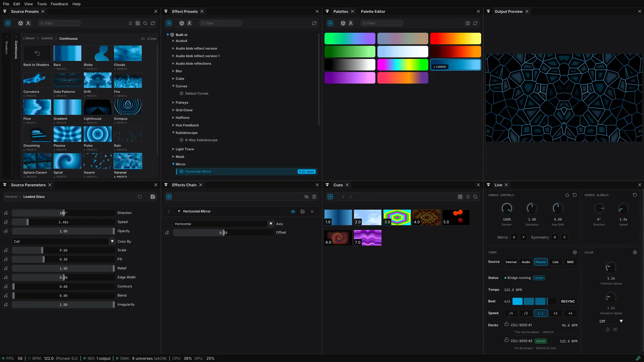
Task: Expand the Fisheye effect group
Action: [x=173, y=103]
